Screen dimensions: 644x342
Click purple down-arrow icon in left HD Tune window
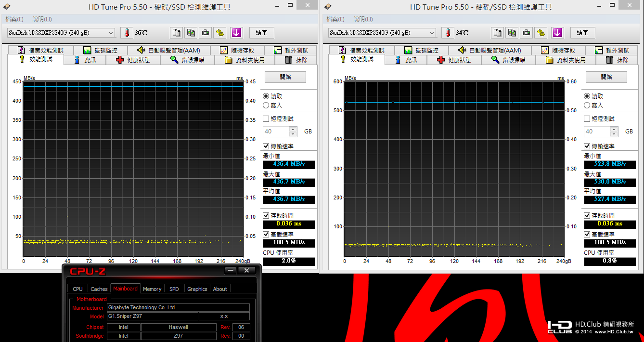click(236, 33)
